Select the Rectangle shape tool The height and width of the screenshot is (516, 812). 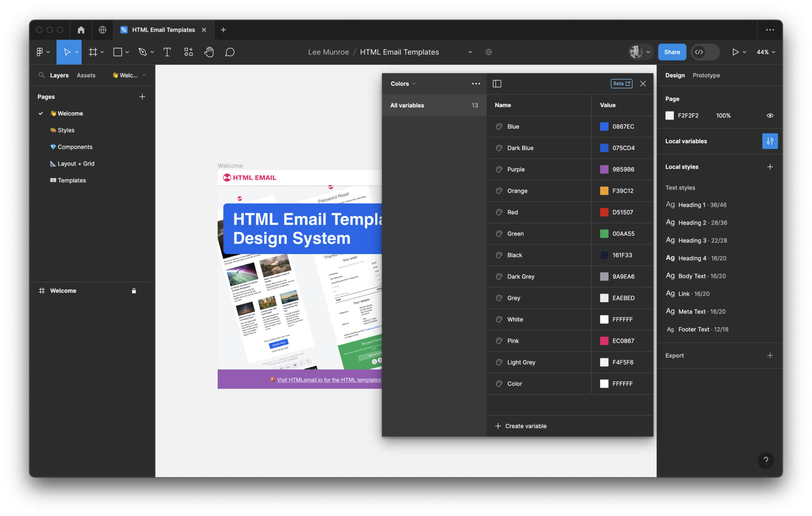[118, 52]
